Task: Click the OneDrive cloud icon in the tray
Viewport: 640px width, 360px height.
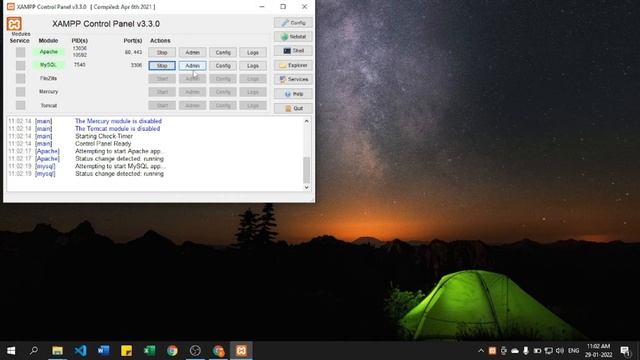Action: click(515, 351)
